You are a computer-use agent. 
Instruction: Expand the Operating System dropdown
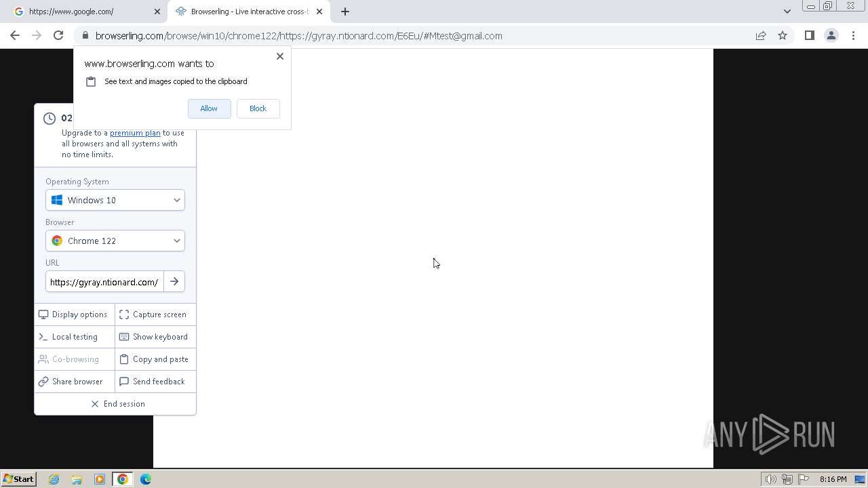coord(115,200)
